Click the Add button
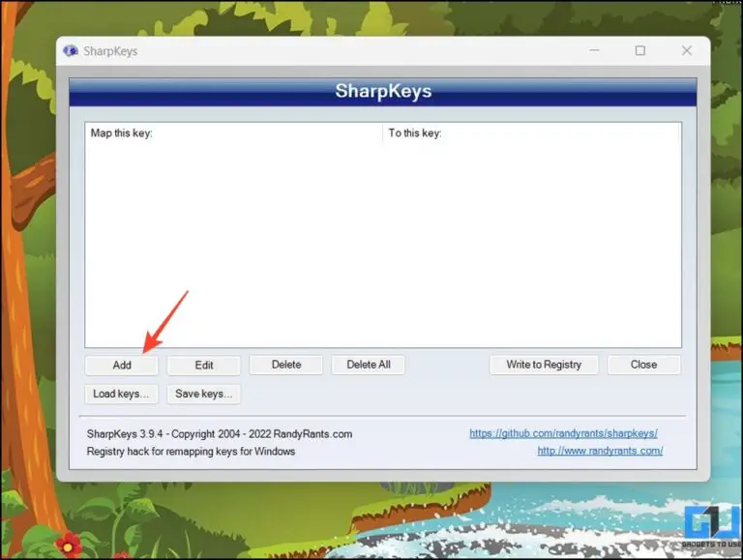 (x=122, y=365)
